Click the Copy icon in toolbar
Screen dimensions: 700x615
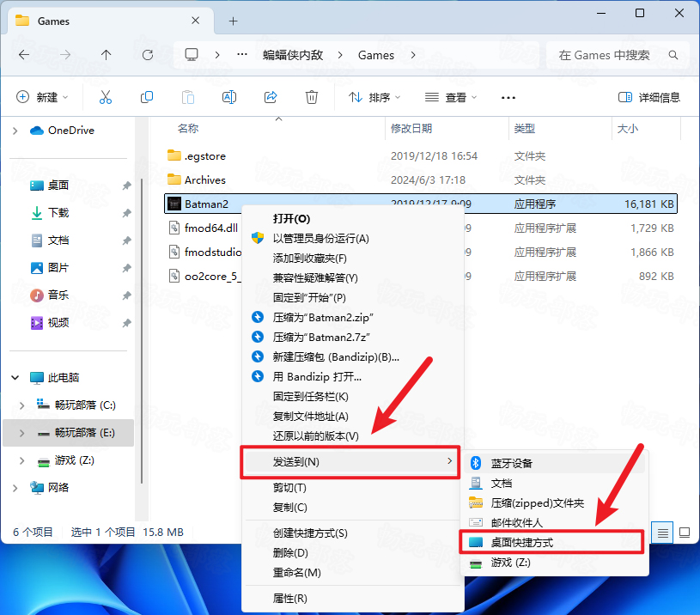pos(146,97)
